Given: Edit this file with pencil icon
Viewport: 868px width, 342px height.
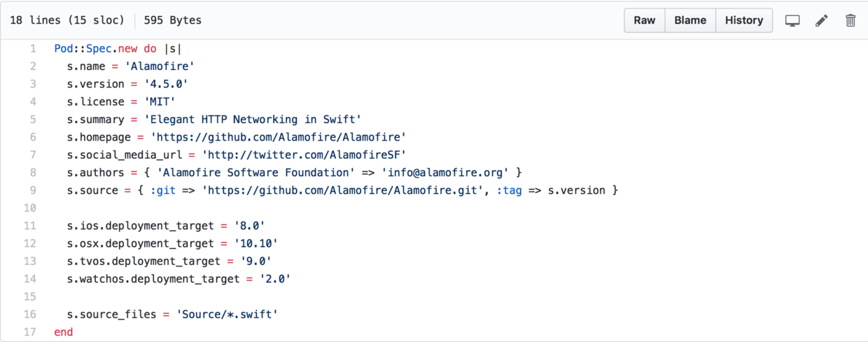Looking at the screenshot, I should click(x=822, y=20).
